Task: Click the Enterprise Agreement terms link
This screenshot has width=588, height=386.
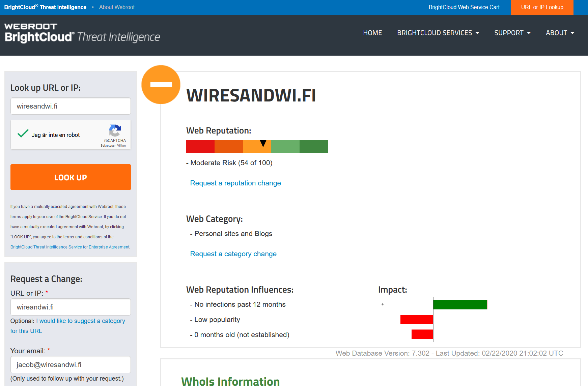Action: click(69, 247)
